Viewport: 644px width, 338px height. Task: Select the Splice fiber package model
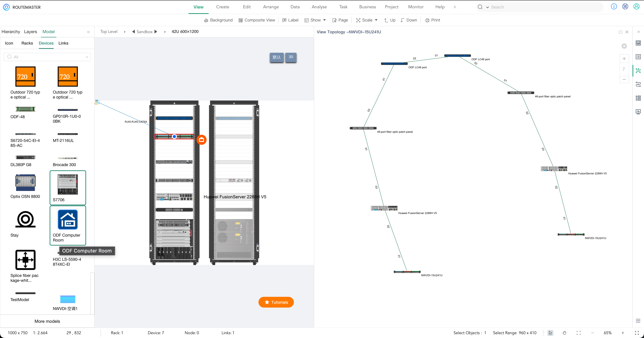coord(25,266)
